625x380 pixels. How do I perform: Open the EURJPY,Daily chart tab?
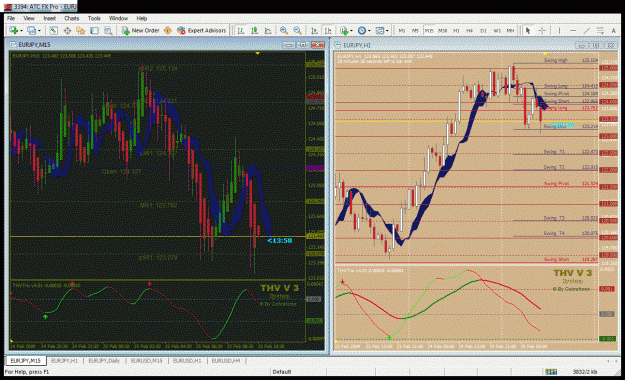104,360
